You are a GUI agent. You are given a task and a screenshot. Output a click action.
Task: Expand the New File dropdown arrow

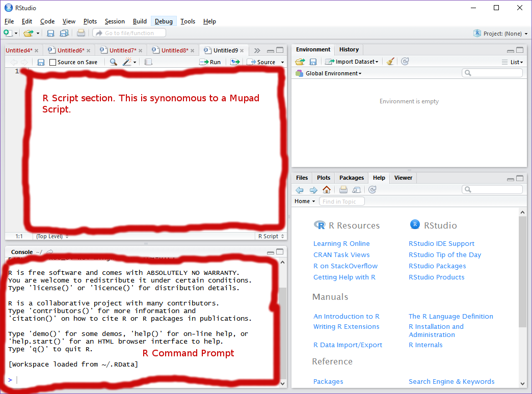[x=16, y=33]
